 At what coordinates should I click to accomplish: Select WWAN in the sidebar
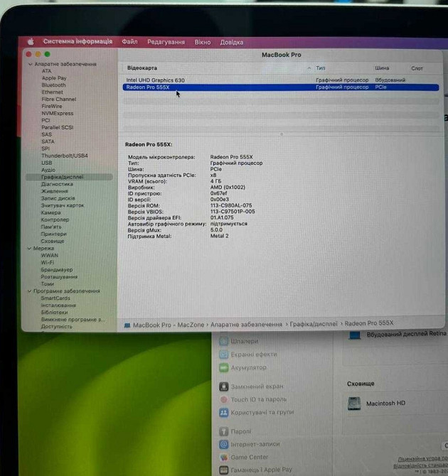[x=50, y=255]
